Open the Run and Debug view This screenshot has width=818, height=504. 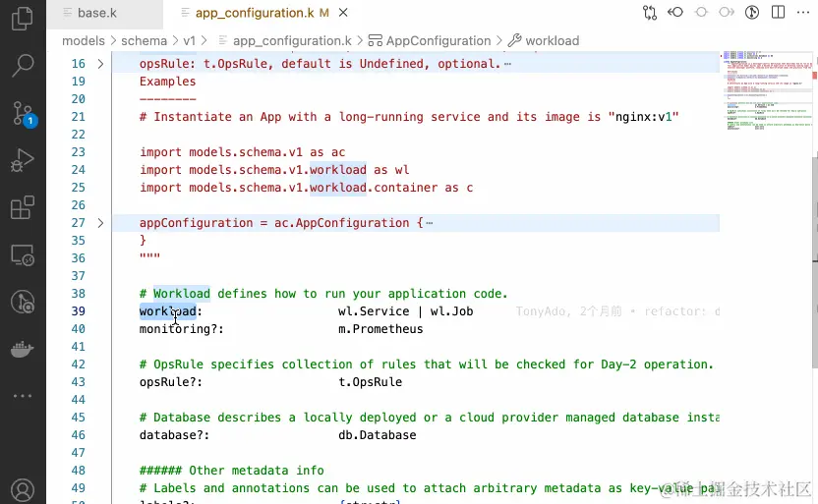point(23,160)
